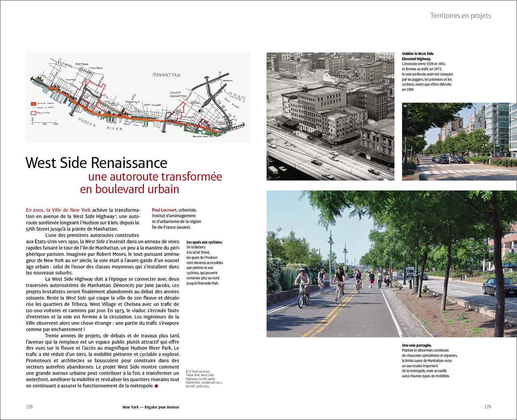
Task: Select the red lead-in 'En 2001, la Ville de New York'
Action: 58,210
